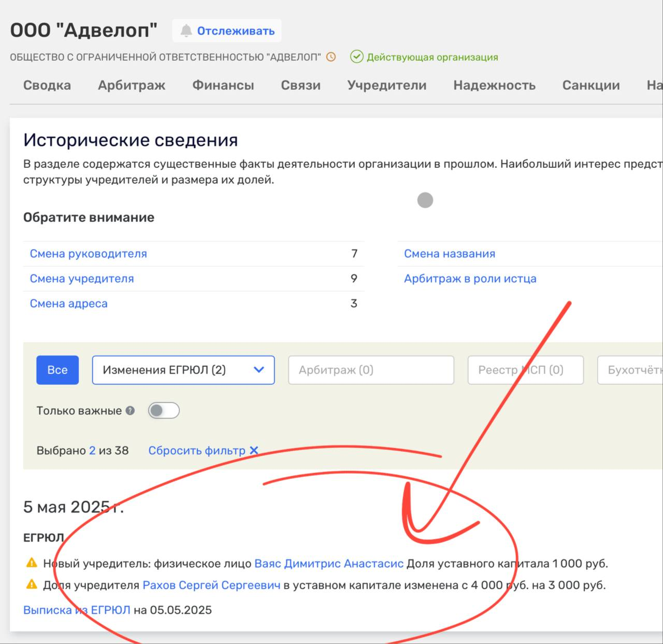This screenshot has height=644, width=663.
Task: Open Выписка из ЕГРЮЛ link
Action: tap(77, 610)
